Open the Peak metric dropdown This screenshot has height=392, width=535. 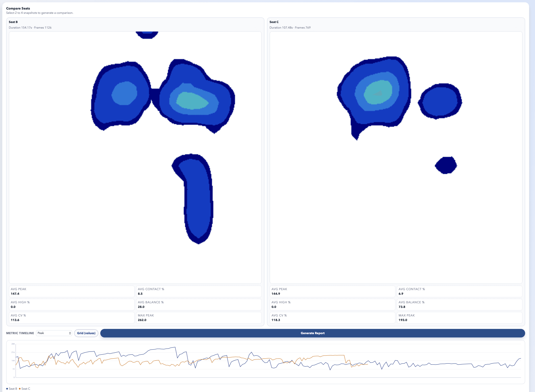[x=54, y=333]
